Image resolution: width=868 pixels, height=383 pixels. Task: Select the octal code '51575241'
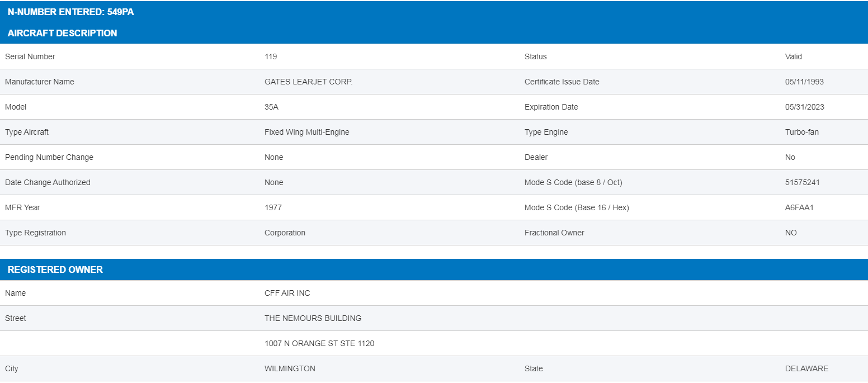point(803,182)
